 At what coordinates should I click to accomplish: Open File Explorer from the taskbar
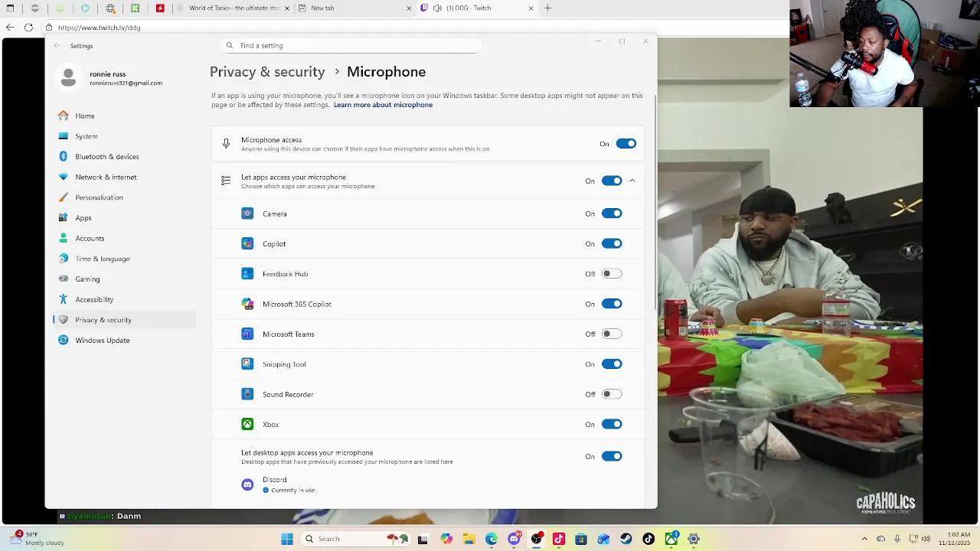pyautogui.click(x=469, y=539)
